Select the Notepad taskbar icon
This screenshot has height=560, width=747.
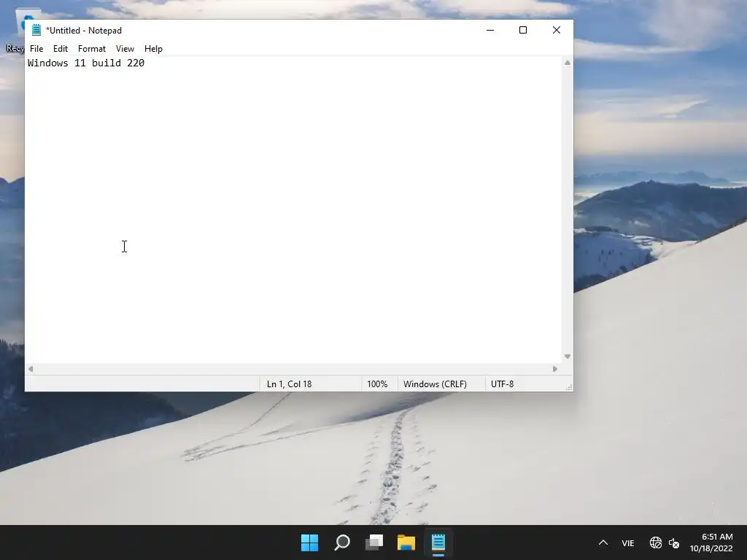pos(438,542)
